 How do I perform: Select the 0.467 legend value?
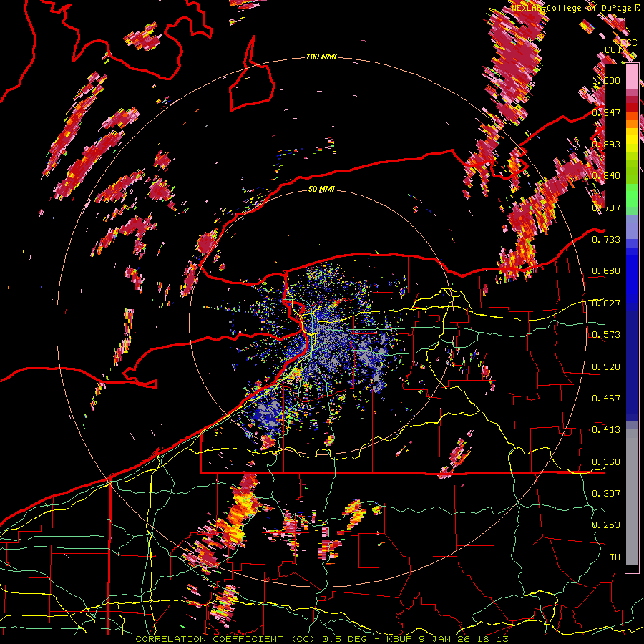[x=607, y=399]
